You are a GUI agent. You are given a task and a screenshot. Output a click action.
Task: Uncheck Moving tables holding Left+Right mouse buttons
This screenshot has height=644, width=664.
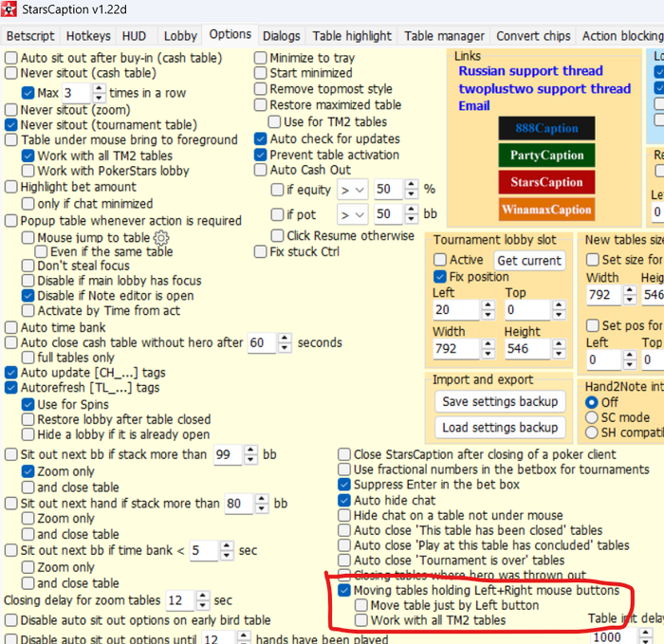click(x=343, y=590)
